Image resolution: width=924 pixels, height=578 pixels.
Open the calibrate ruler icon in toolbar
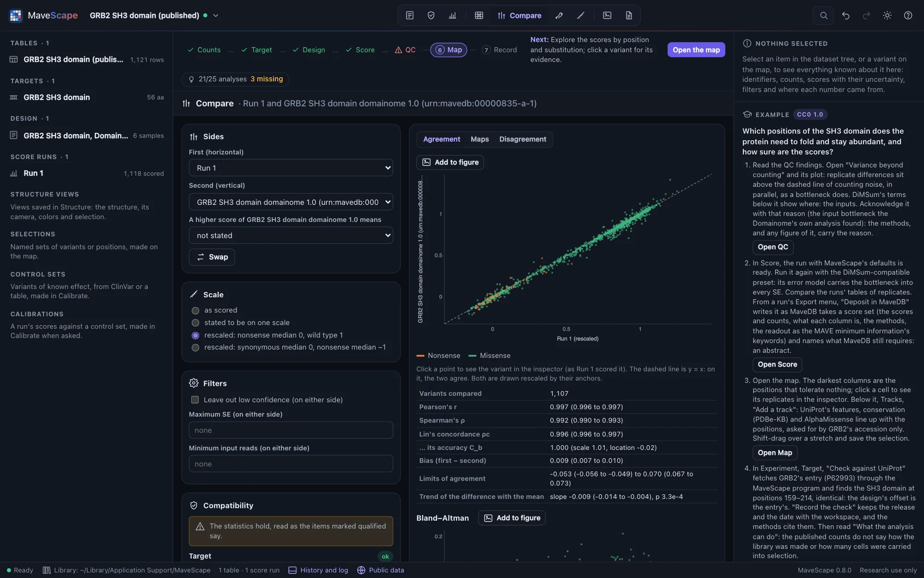581,15
